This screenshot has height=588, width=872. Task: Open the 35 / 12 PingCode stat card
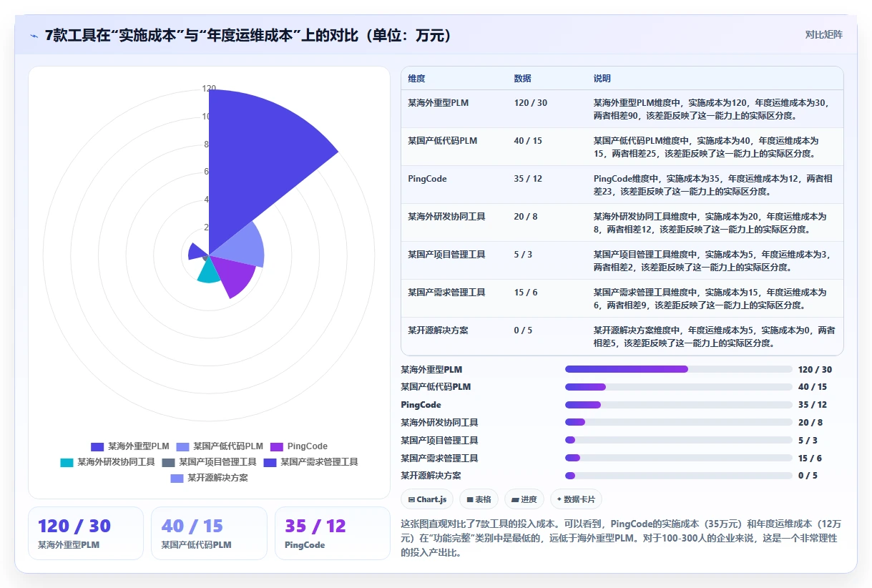click(x=333, y=533)
